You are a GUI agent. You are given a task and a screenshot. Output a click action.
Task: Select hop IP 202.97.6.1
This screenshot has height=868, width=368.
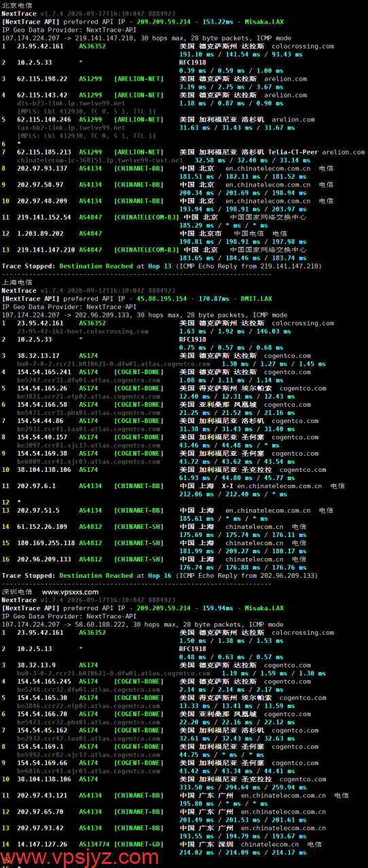[36, 486]
